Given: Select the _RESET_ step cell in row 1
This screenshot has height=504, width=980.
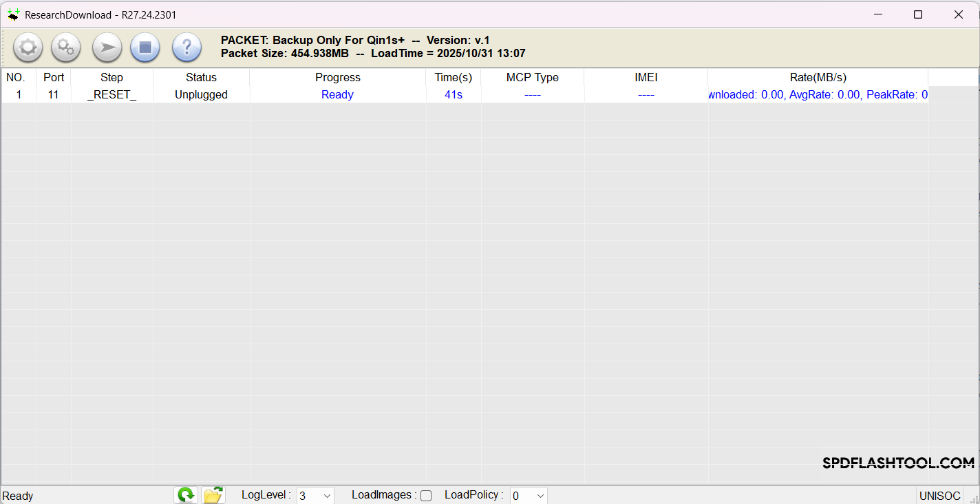Looking at the screenshot, I should click(x=111, y=95).
